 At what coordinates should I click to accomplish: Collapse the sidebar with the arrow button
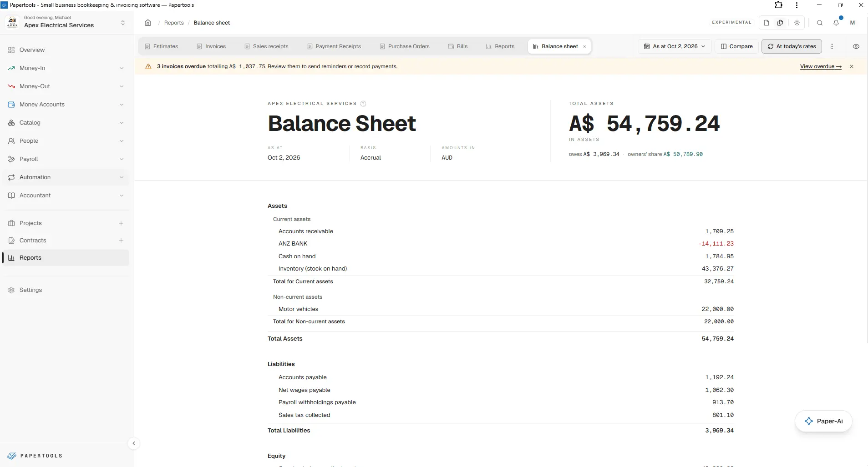click(x=134, y=443)
